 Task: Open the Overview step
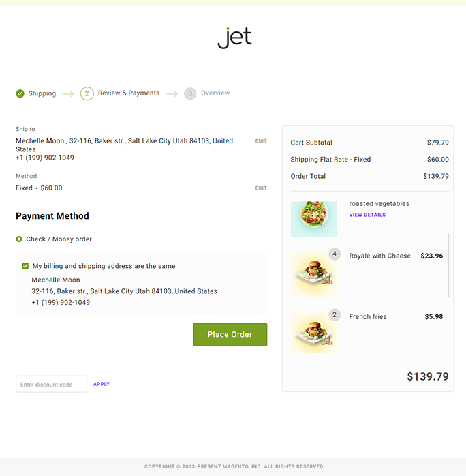(x=215, y=93)
